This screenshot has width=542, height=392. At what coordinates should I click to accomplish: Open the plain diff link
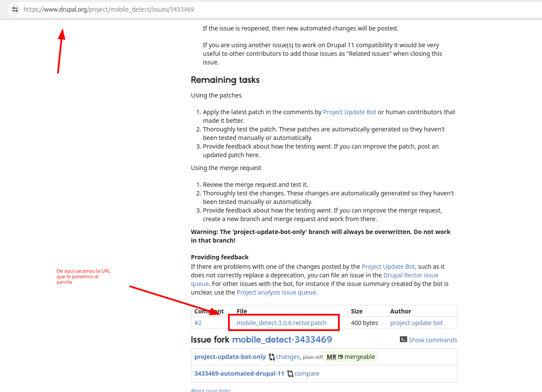pyautogui.click(x=313, y=357)
